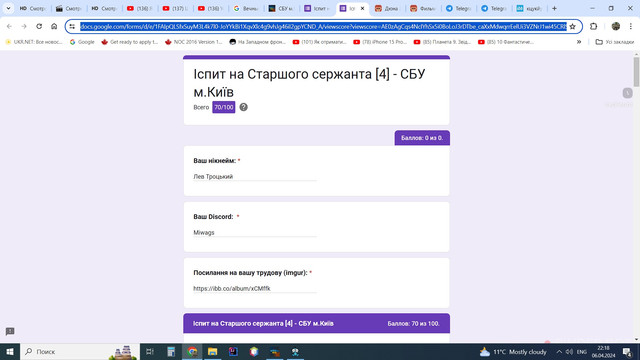Switch to the 'СБУ м.' tab

click(x=281, y=8)
